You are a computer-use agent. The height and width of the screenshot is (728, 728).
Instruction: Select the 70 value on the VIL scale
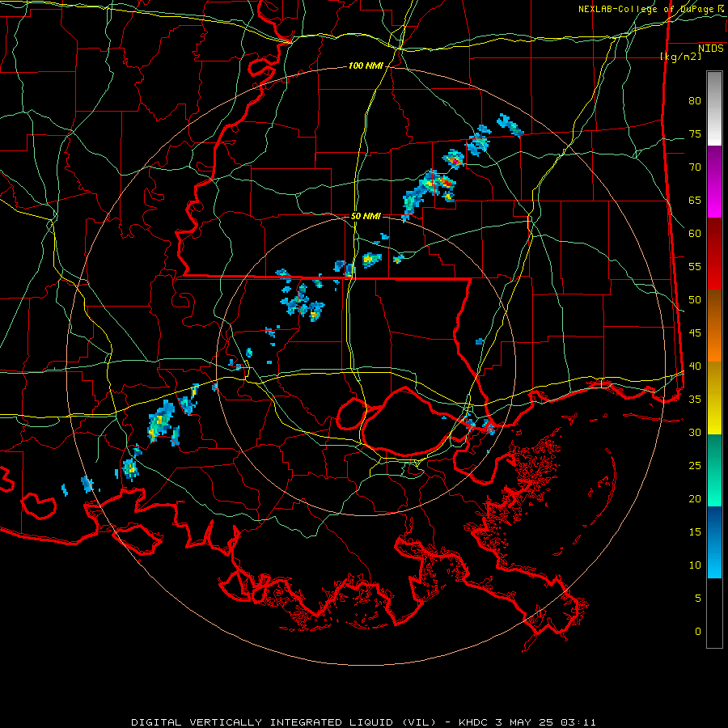[x=695, y=167]
